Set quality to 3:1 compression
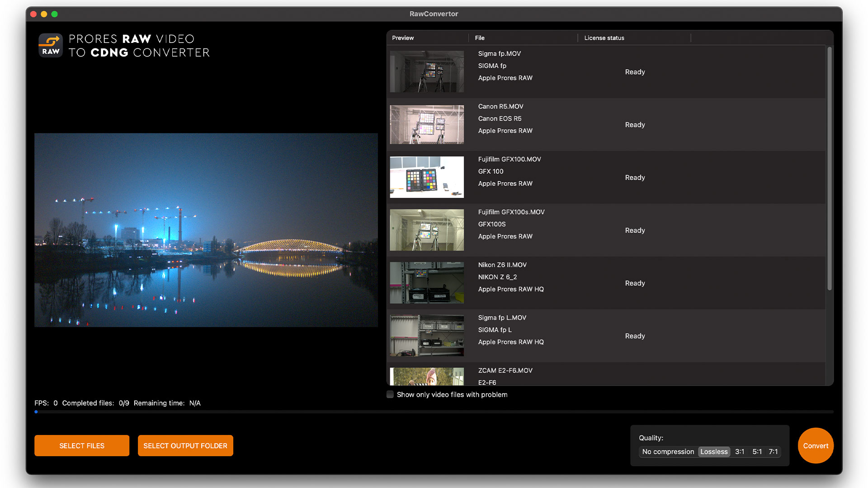The image size is (868, 488). [x=740, y=451]
